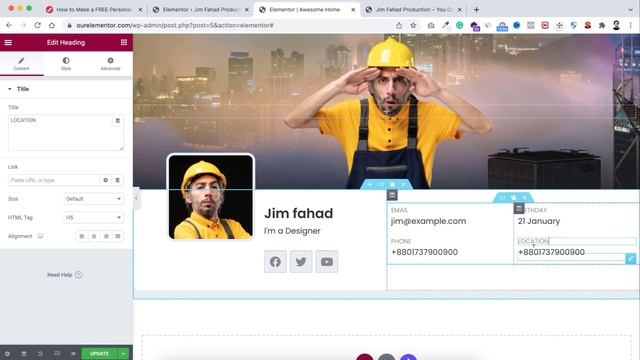Open tab search chevron
This screenshot has width=640, height=360.
click(x=631, y=9)
